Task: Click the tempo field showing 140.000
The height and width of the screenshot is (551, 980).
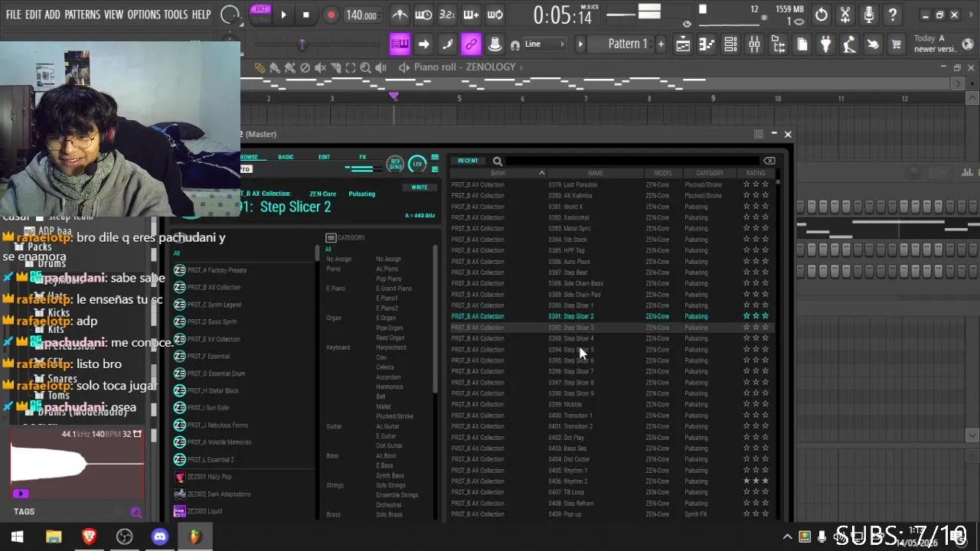Action: point(361,15)
